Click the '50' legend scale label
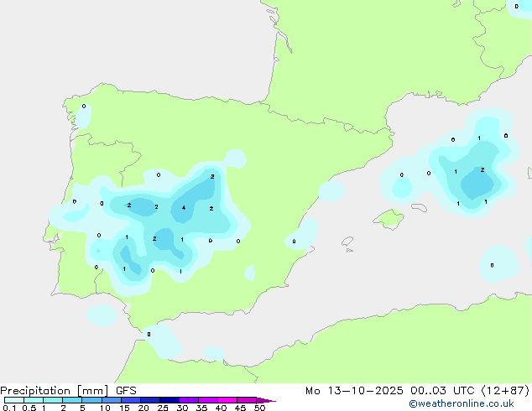The image size is (532, 411). pos(260,408)
